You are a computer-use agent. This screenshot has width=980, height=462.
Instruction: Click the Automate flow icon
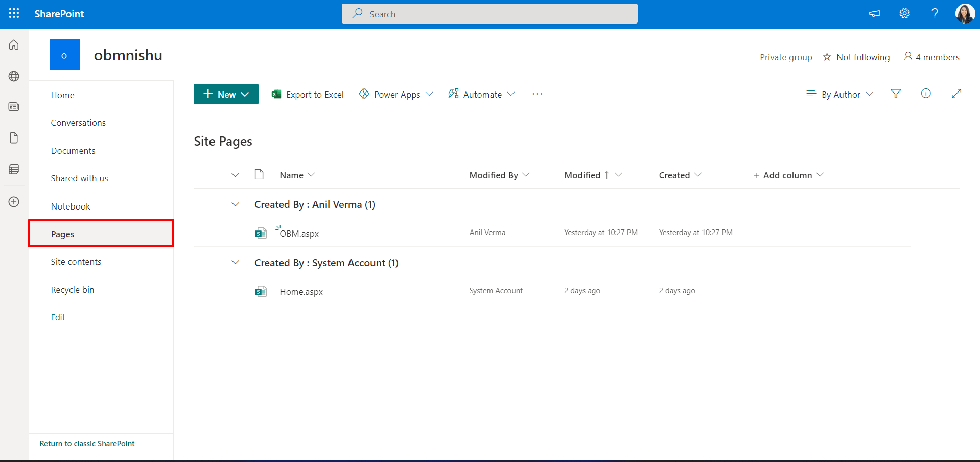pos(453,94)
